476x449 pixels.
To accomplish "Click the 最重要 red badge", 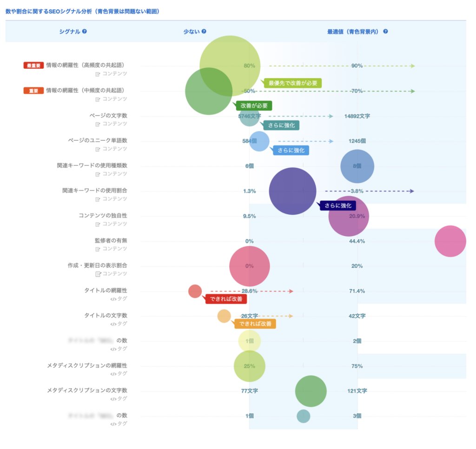I will tap(33, 66).
